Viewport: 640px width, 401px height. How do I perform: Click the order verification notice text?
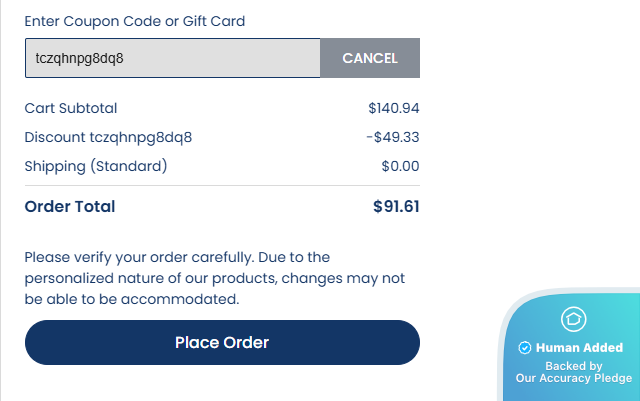click(214, 278)
